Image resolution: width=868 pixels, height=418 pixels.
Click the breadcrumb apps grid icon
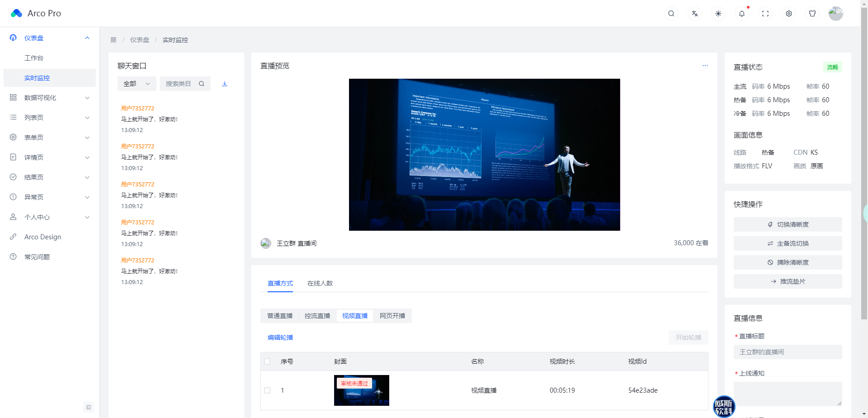pos(113,40)
